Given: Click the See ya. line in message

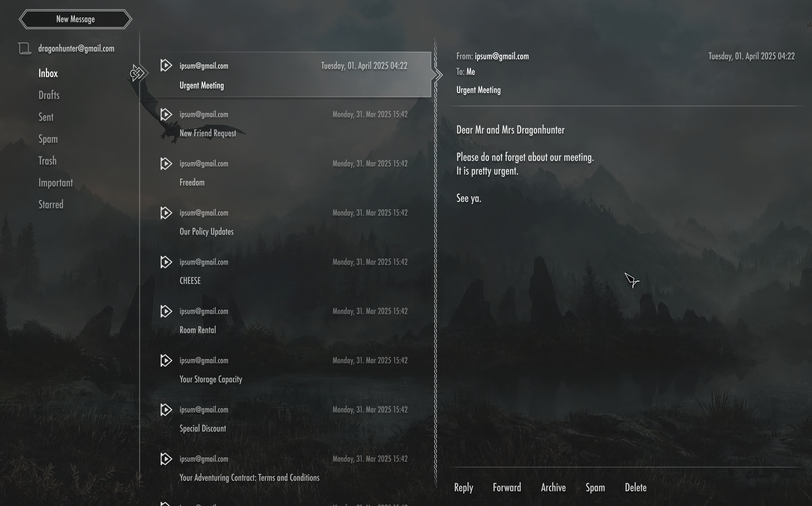Looking at the screenshot, I should (x=469, y=198).
